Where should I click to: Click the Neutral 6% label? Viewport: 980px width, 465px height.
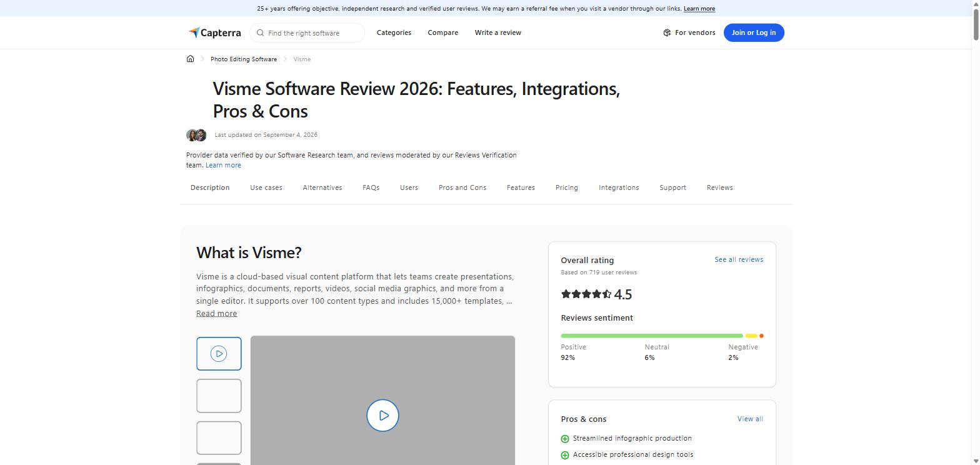click(657, 352)
